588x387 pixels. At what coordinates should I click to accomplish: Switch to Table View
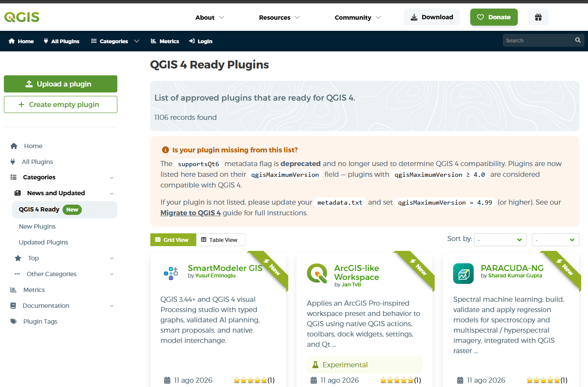coord(221,240)
